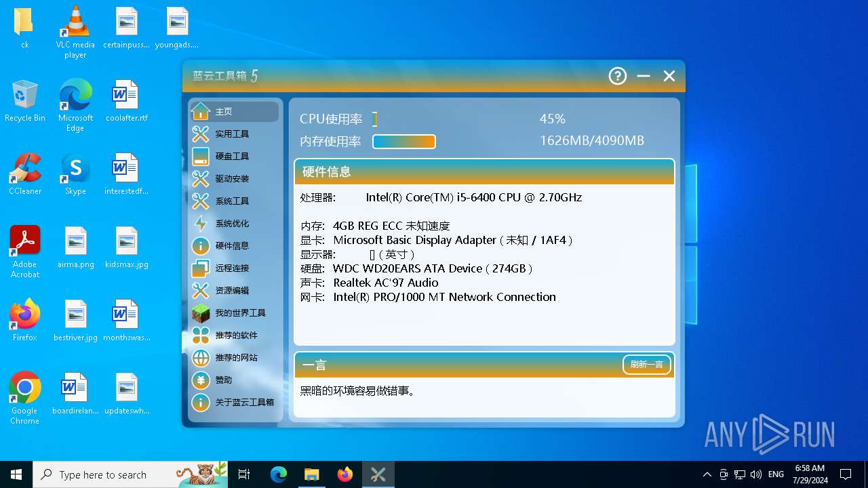Image resolution: width=868 pixels, height=488 pixels.
Task: Click the clock showing 6:58 AM
Action: coord(810,474)
